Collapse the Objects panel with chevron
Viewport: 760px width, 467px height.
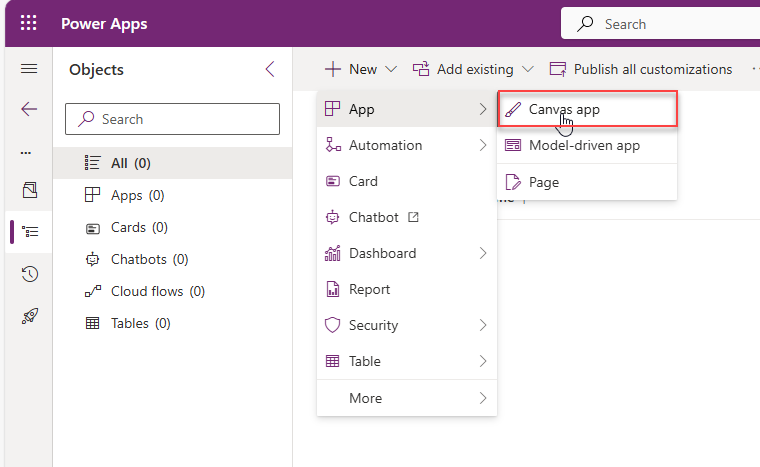click(x=270, y=69)
